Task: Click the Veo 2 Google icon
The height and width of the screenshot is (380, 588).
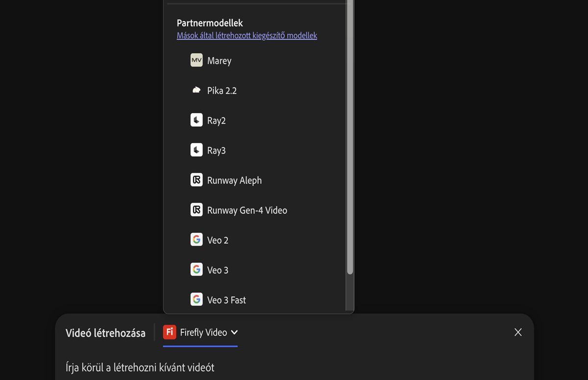Action: coord(196,240)
